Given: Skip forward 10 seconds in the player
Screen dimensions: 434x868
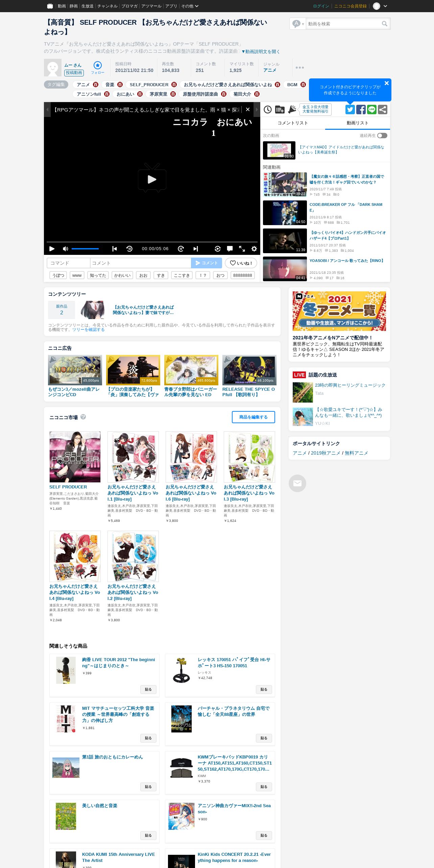Looking at the screenshot, I should click(181, 249).
